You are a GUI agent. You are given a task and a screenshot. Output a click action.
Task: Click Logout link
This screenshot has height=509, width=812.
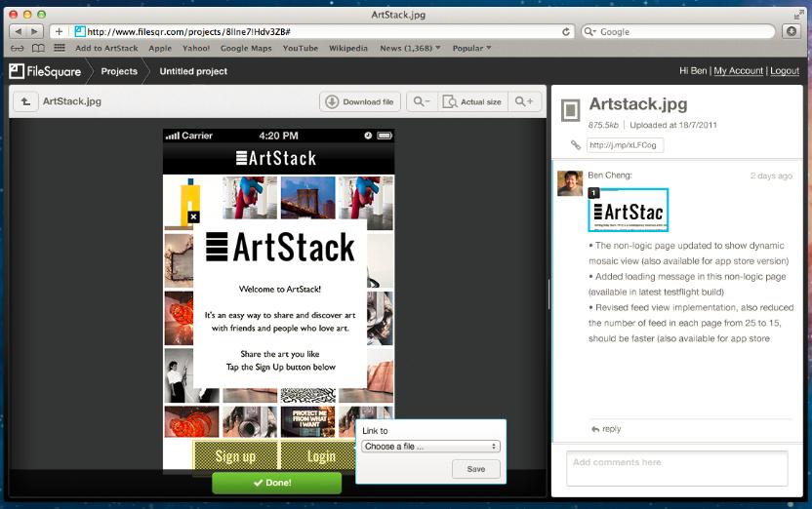point(785,71)
